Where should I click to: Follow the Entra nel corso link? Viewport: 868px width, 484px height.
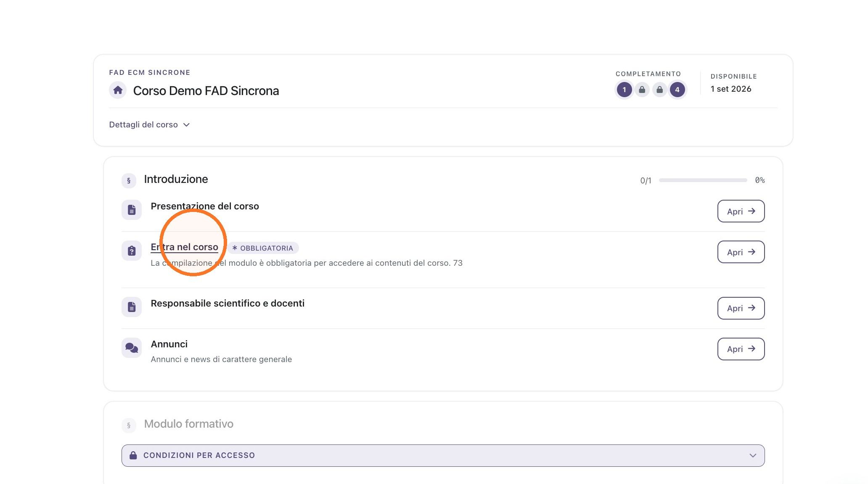coord(184,247)
